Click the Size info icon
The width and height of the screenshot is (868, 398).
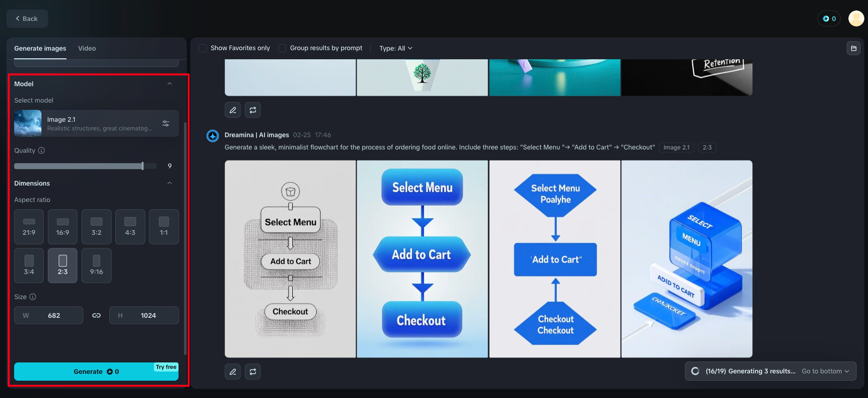[x=33, y=297]
